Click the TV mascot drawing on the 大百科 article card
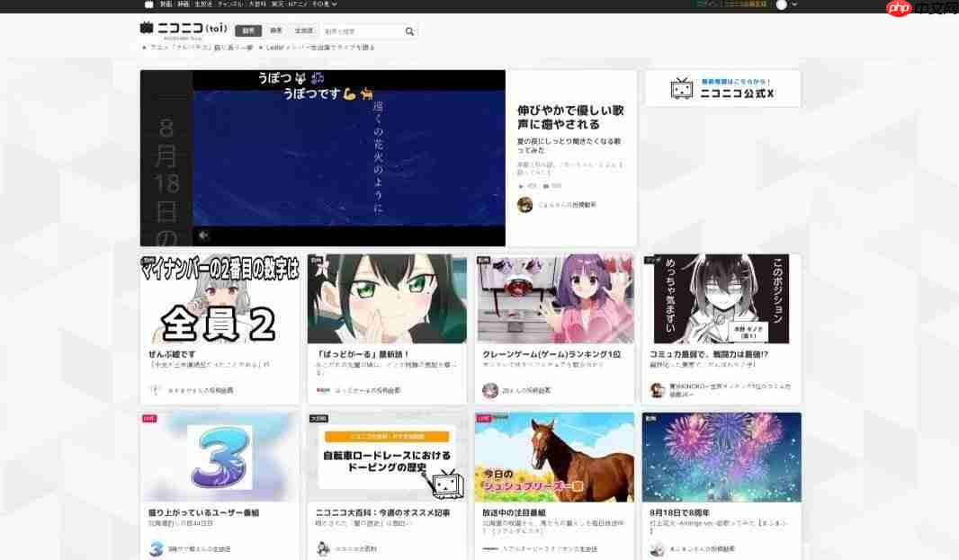The image size is (959, 560). pyautogui.click(x=448, y=484)
